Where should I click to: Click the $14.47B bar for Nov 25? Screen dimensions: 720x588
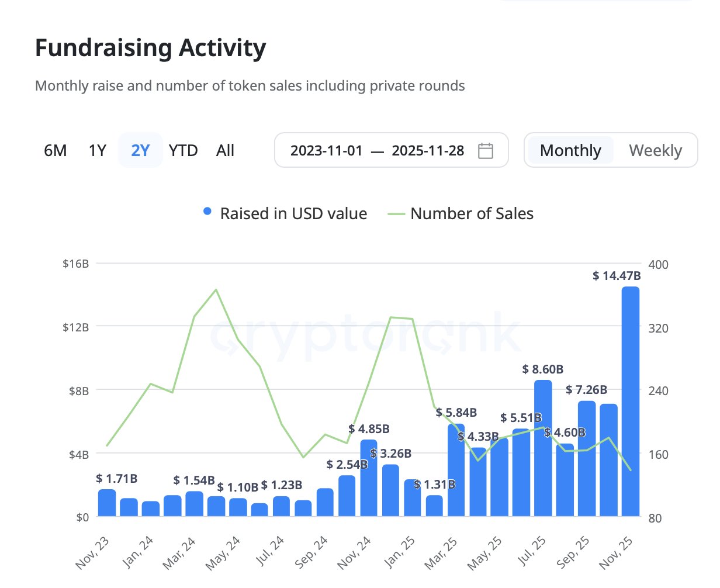[x=630, y=403]
